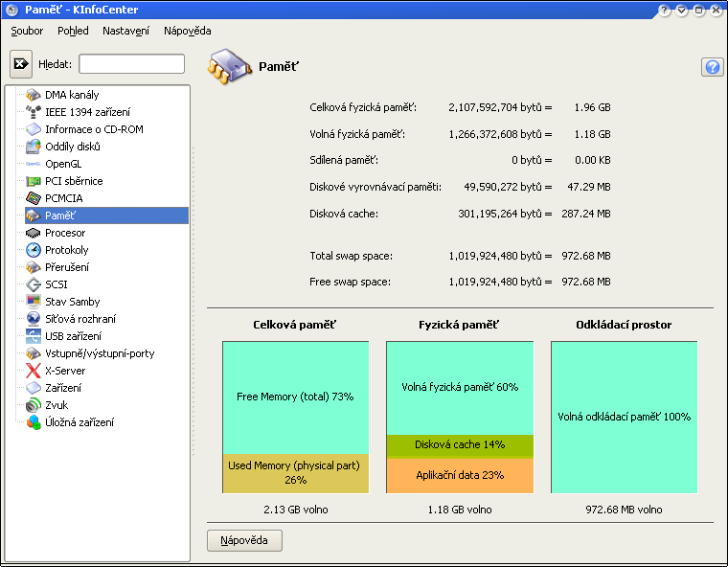Click the Procesor CPU icon
Image resolution: width=728 pixels, height=567 pixels.
point(34,233)
